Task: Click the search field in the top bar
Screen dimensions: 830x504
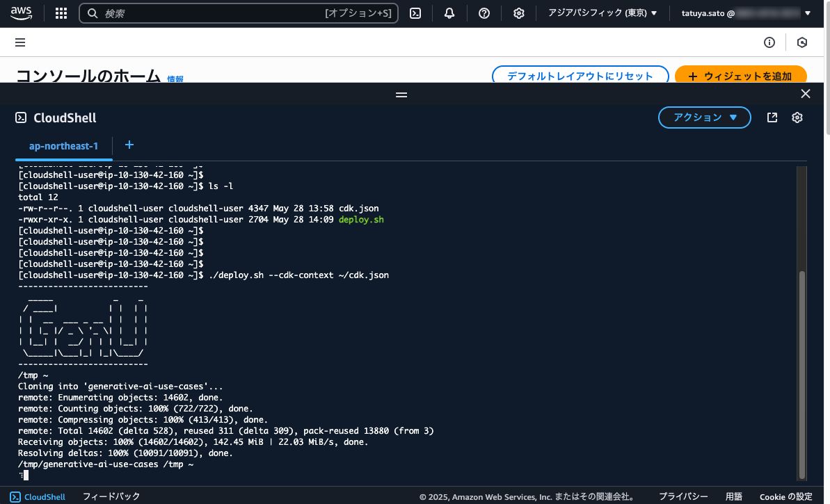Action: coord(239,13)
